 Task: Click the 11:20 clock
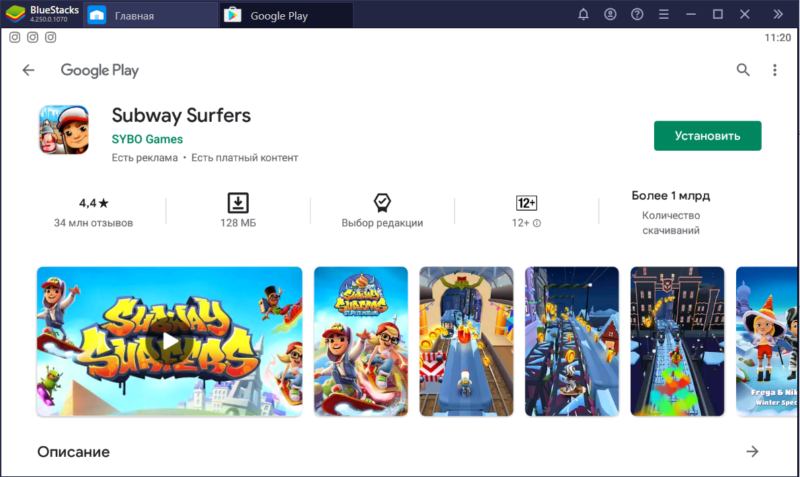(778, 38)
